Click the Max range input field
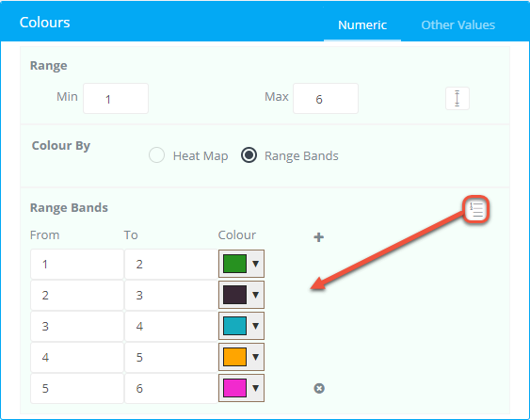This screenshot has width=530, height=420. tap(326, 98)
